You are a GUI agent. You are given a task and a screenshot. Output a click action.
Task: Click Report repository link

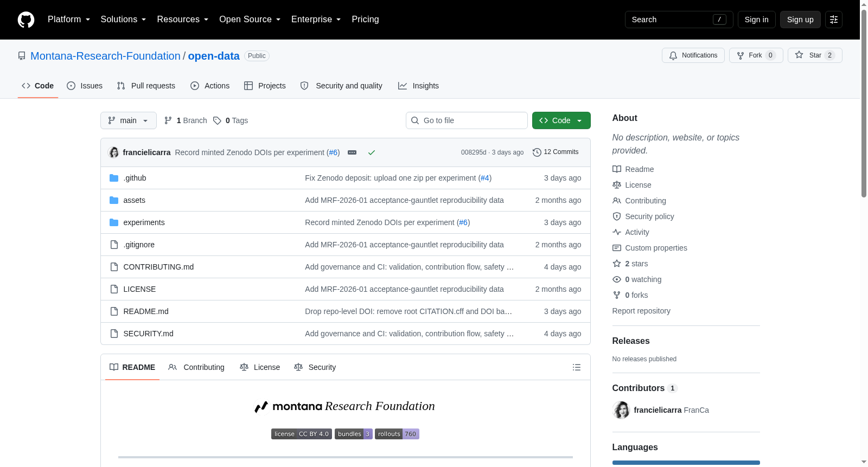[x=641, y=311]
